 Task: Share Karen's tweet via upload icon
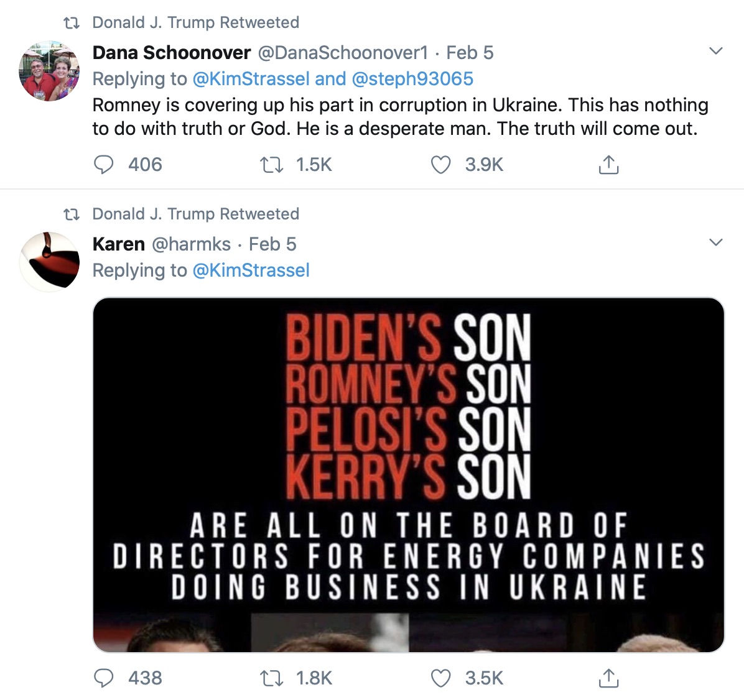pyautogui.click(x=608, y=678)
